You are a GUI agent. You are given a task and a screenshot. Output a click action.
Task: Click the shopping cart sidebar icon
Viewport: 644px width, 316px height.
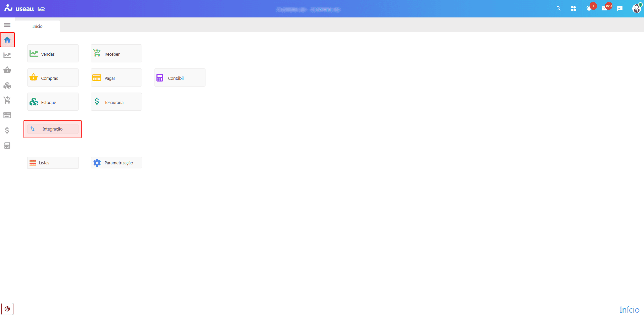click(7, 100)
